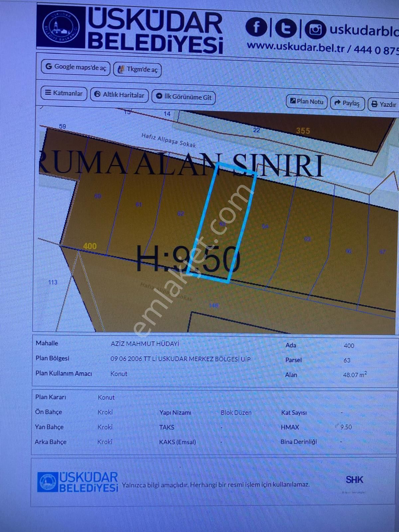Open the Katmanlar layers menu
399x532 pixels.
click(64, 93)
